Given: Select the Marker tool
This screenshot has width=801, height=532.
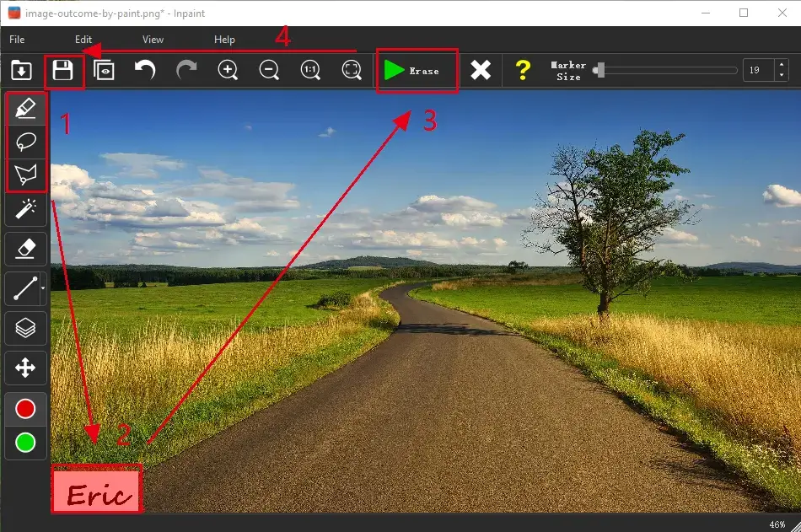Looking at the screenshot, I should (x=25, y=109).
